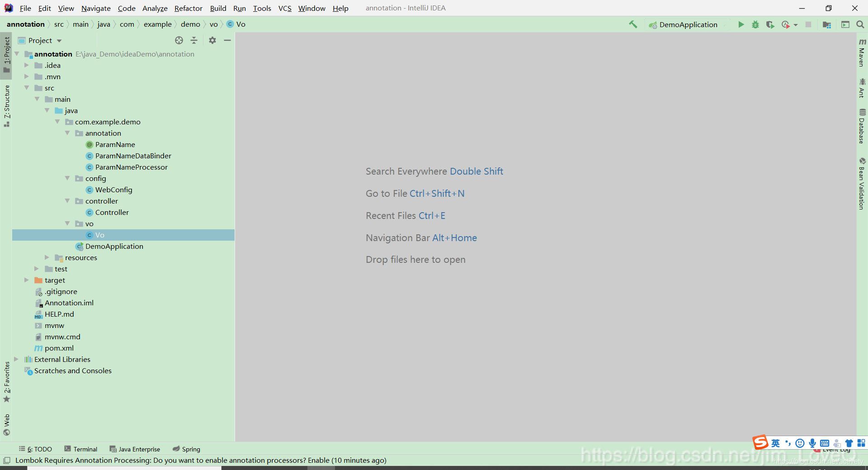Open the Build menu

218,8
